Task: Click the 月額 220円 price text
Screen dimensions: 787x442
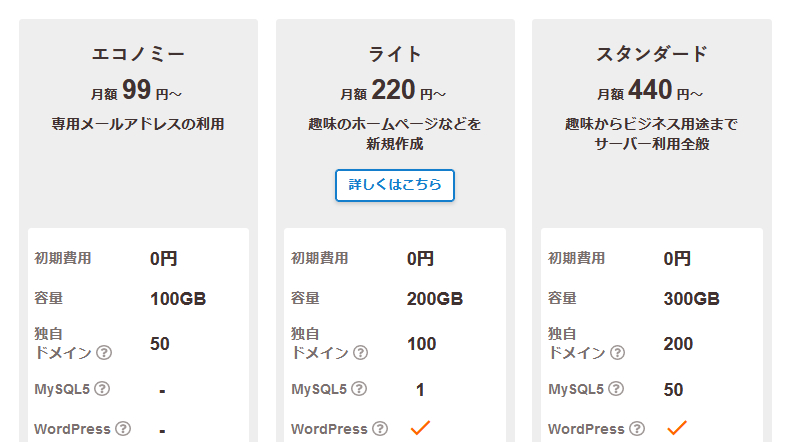Action: [x=395, y=92]
